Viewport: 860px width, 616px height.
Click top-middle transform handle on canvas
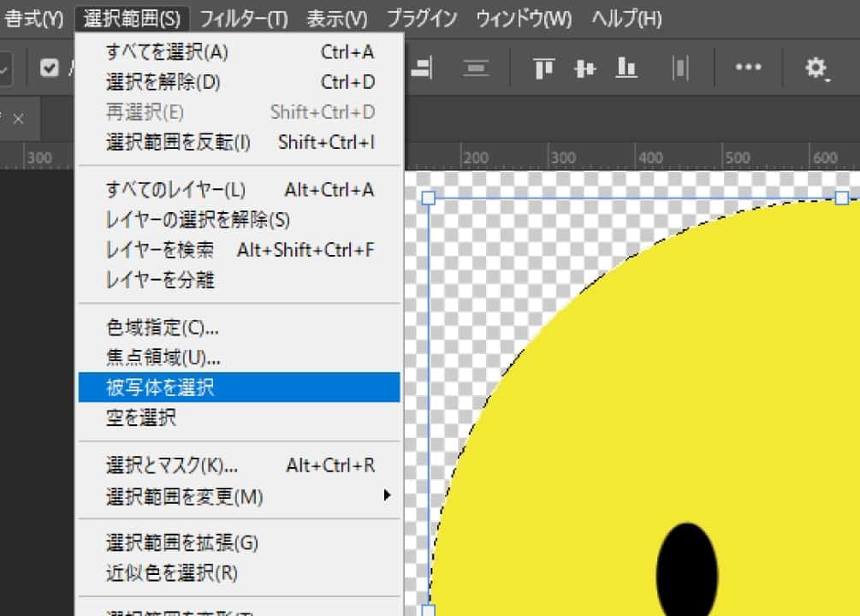842,198
